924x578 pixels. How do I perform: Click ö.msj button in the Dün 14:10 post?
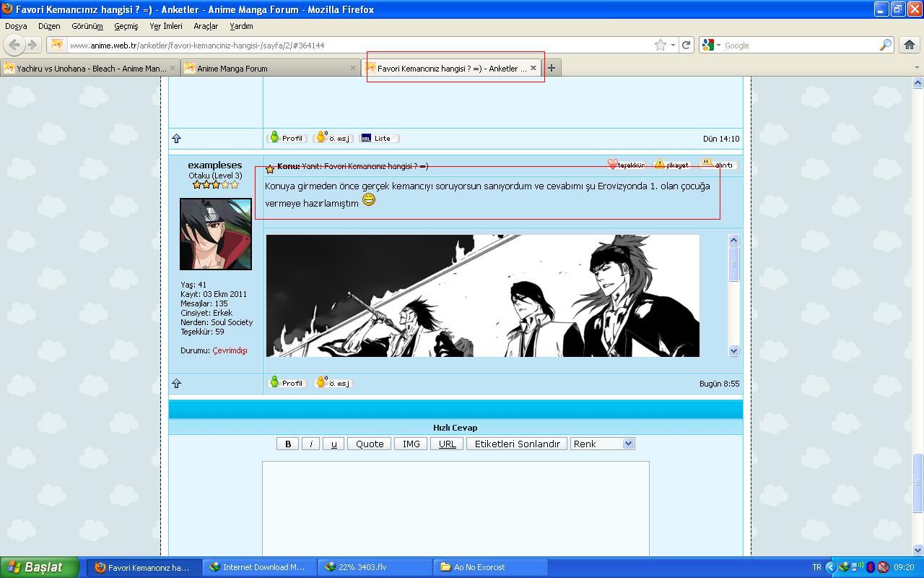(334, 138)
